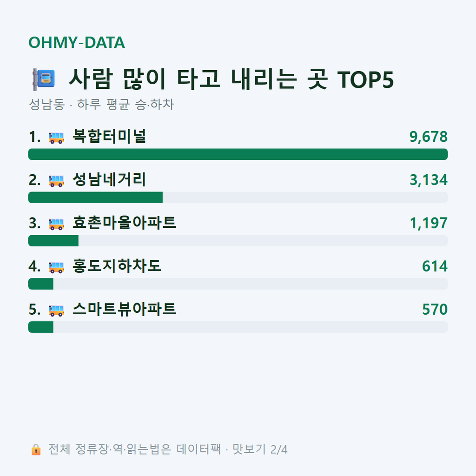Click the bus stop sign icon in title
The image size is (476, 476).
(44, 79)
